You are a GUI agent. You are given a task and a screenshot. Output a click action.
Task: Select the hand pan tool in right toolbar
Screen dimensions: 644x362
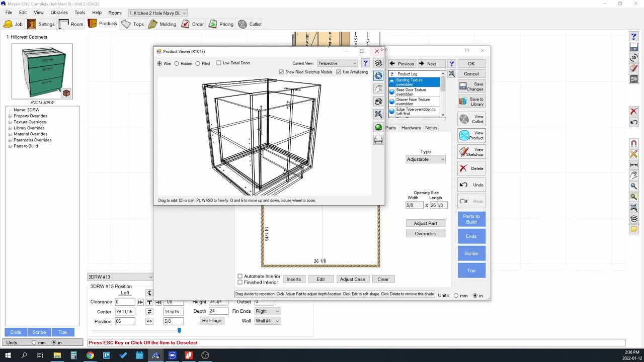click(634, 175)
